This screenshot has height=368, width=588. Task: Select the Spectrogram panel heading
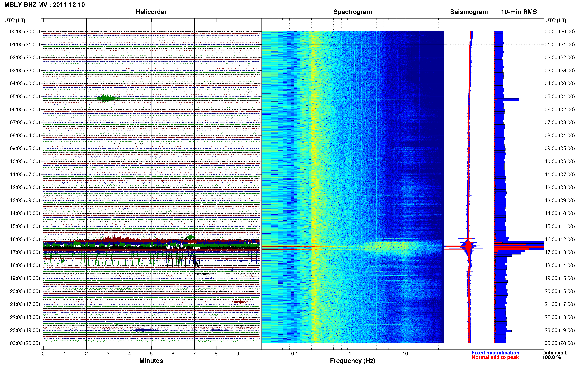click(352, 12)
